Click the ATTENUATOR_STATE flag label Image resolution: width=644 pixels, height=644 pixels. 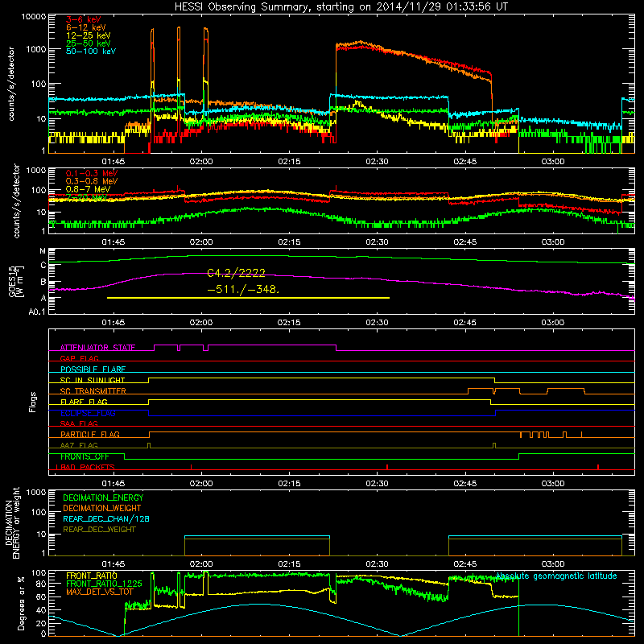[x=97, y=348]
